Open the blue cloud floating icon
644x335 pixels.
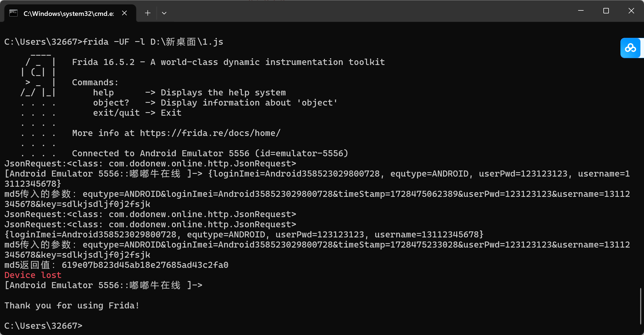[631, 48]
